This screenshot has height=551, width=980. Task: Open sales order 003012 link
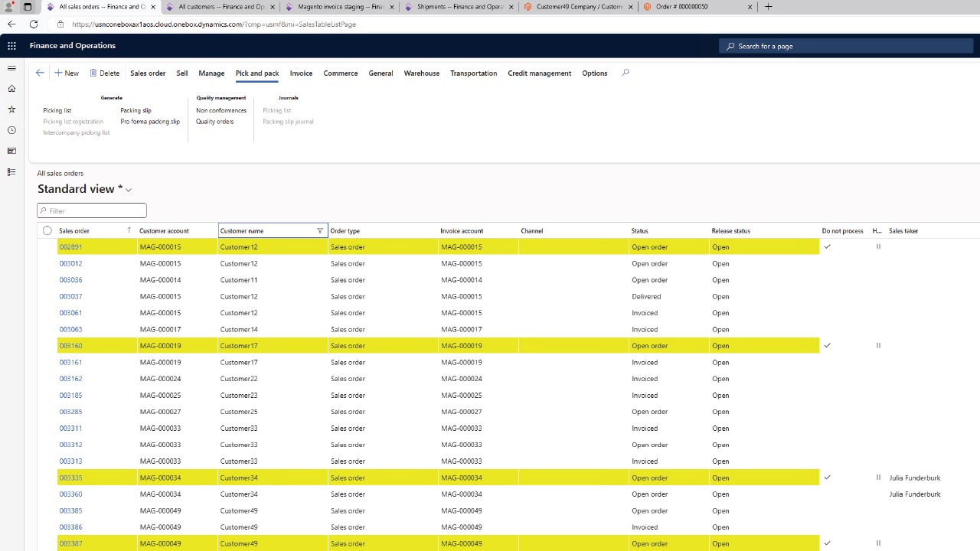70,263
